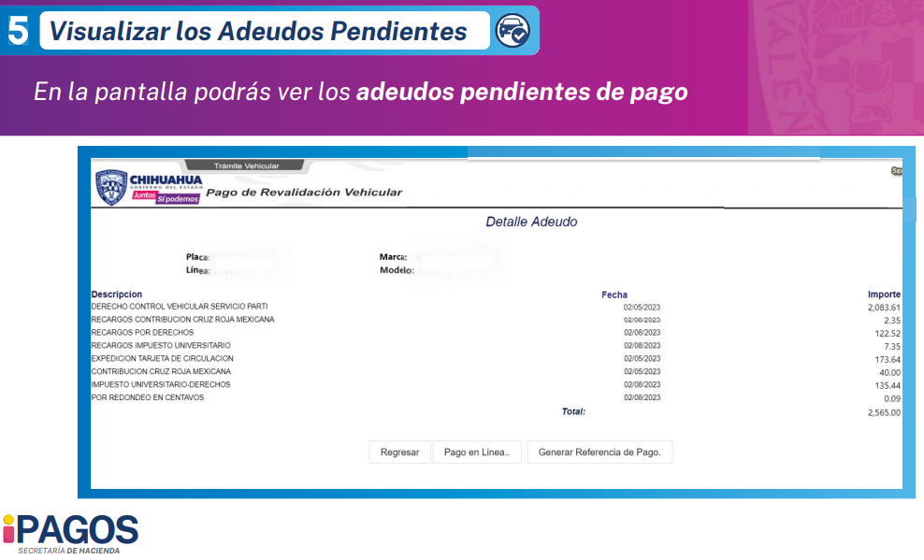Click the total amount 2,565.00
The image size is (924, 560).
click(884, 413)
